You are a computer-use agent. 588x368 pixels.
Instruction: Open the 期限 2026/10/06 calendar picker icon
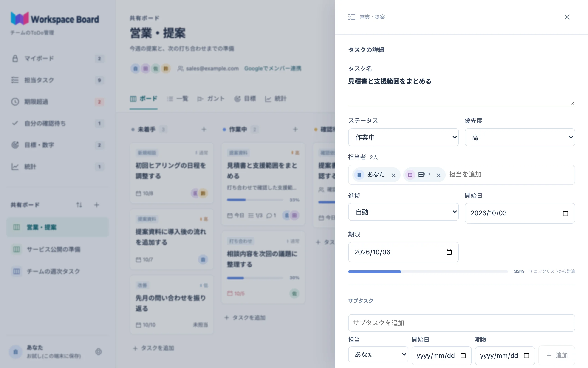click(x=449, y=252)
